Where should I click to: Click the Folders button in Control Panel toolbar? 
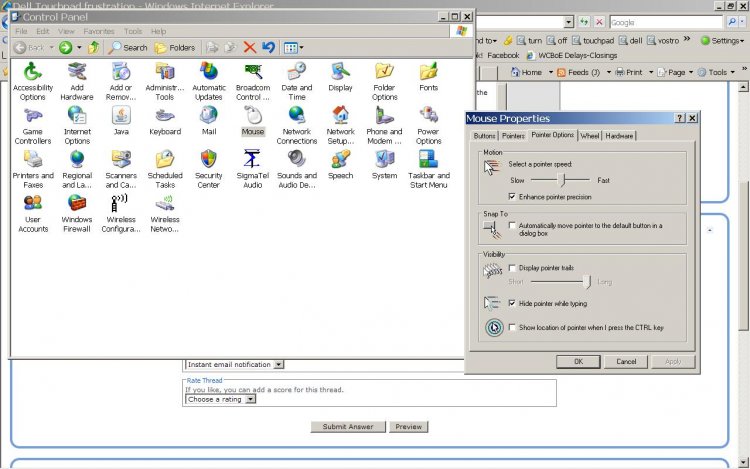click(175, 47)
